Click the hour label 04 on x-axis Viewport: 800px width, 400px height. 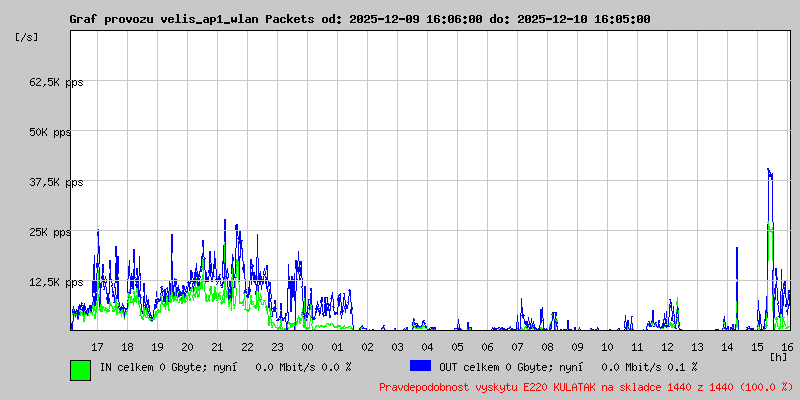coord(428,347)
